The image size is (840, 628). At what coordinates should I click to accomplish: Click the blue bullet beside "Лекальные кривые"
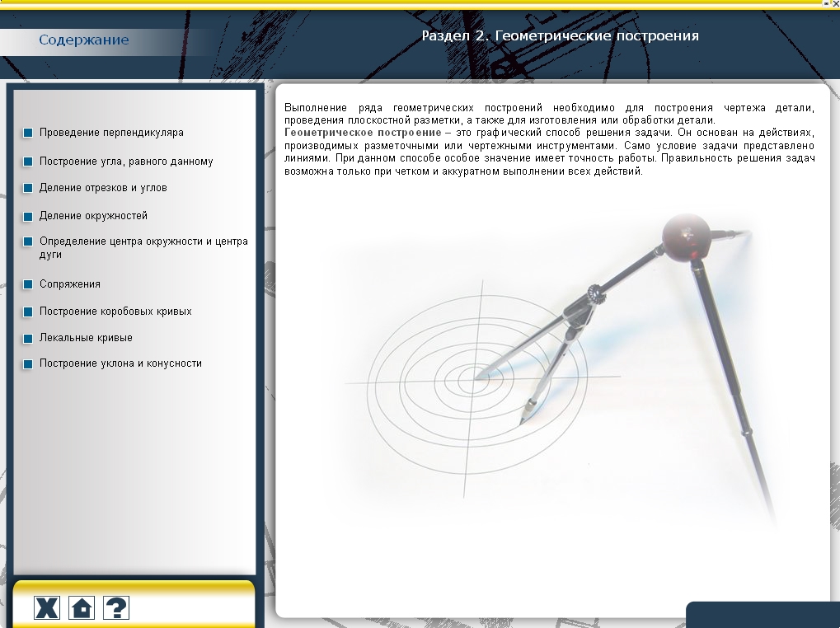click(28, 339)
